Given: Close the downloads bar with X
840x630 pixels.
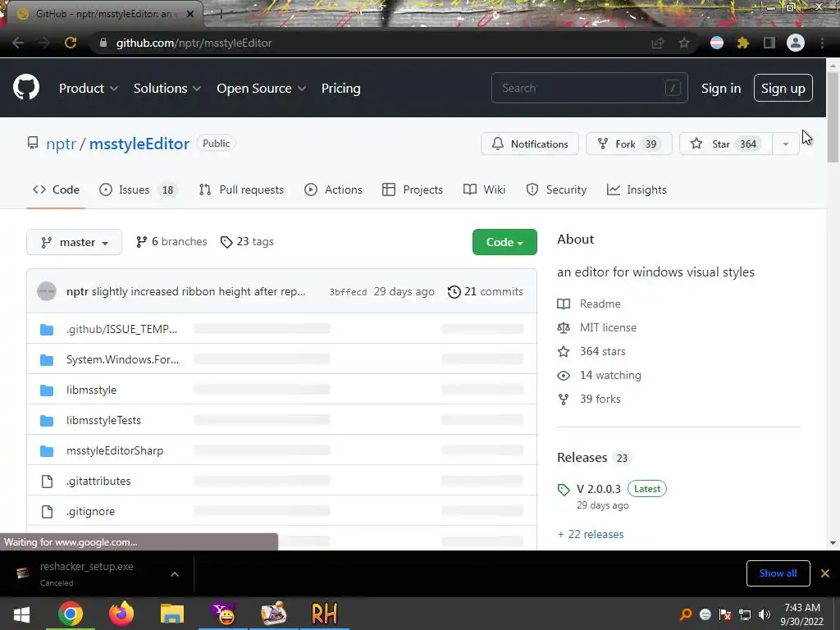Looking at the screenshot, I should pyautogui.click(x=825, y=573).
